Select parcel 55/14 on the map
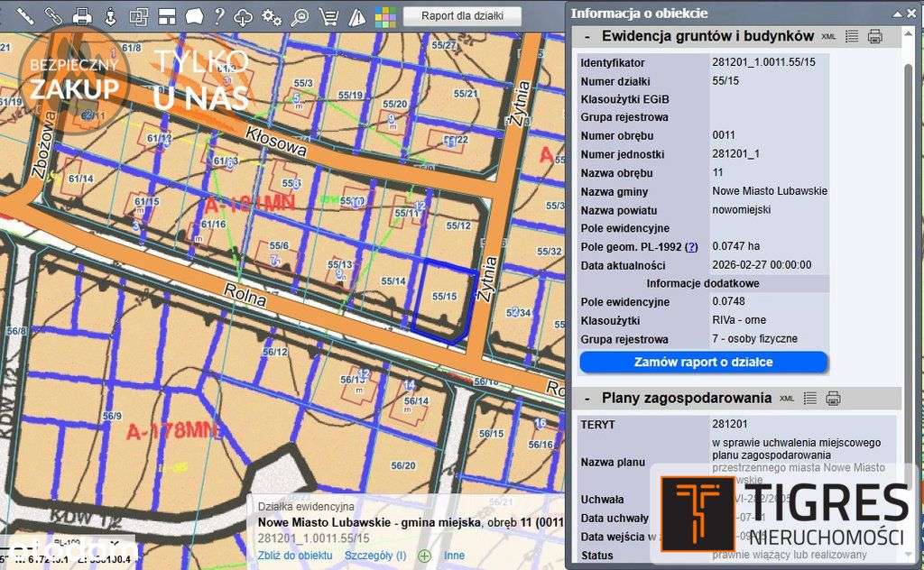 coord(393,281)
